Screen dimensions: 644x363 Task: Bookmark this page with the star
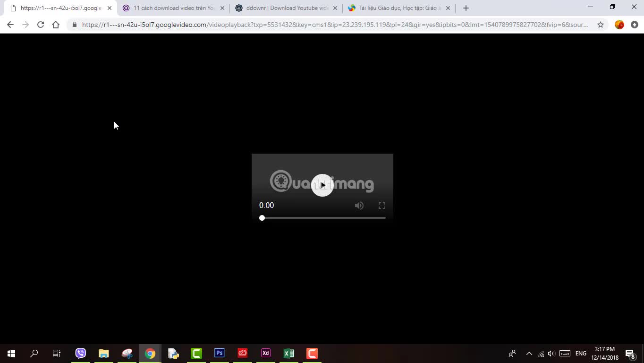601,25
